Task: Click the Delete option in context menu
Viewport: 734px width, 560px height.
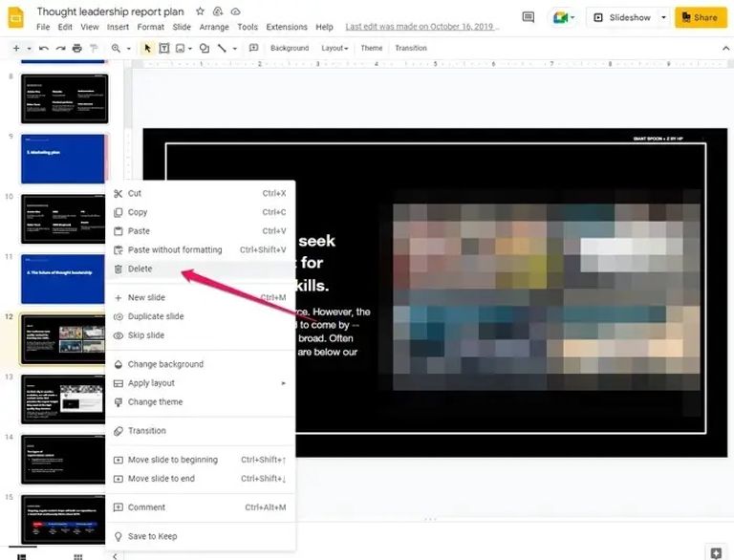Action: 140,269
